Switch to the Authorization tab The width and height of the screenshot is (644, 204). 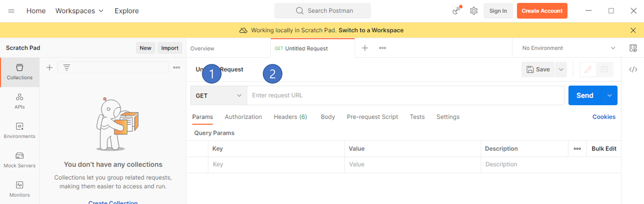243,117
